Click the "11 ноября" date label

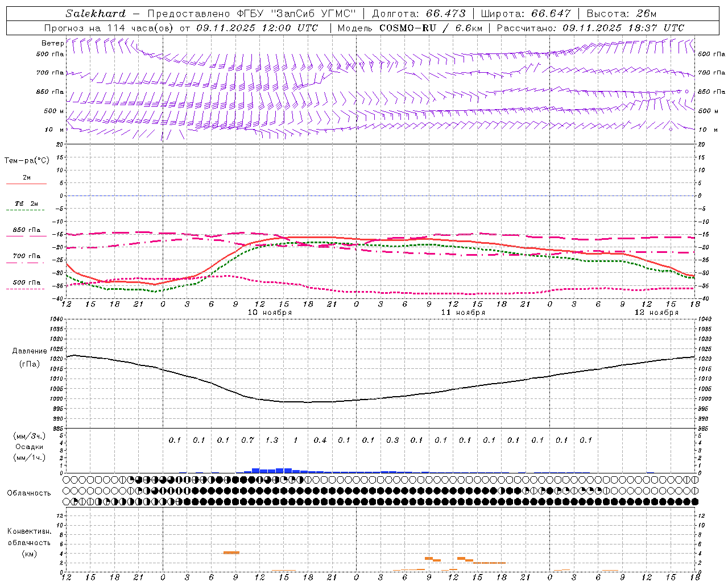(463, 313)
